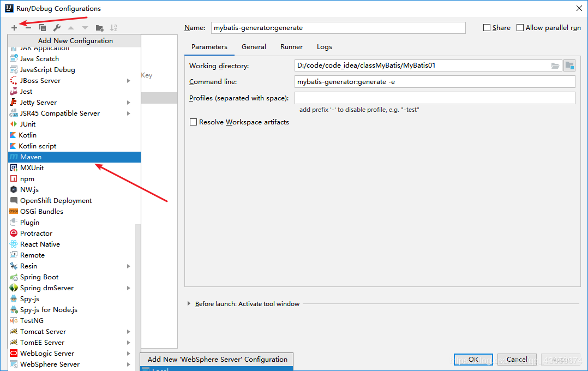Select the OSGi Bundles configuration type
The width and height of the screenshot is (588, 371).
point(74,211)
